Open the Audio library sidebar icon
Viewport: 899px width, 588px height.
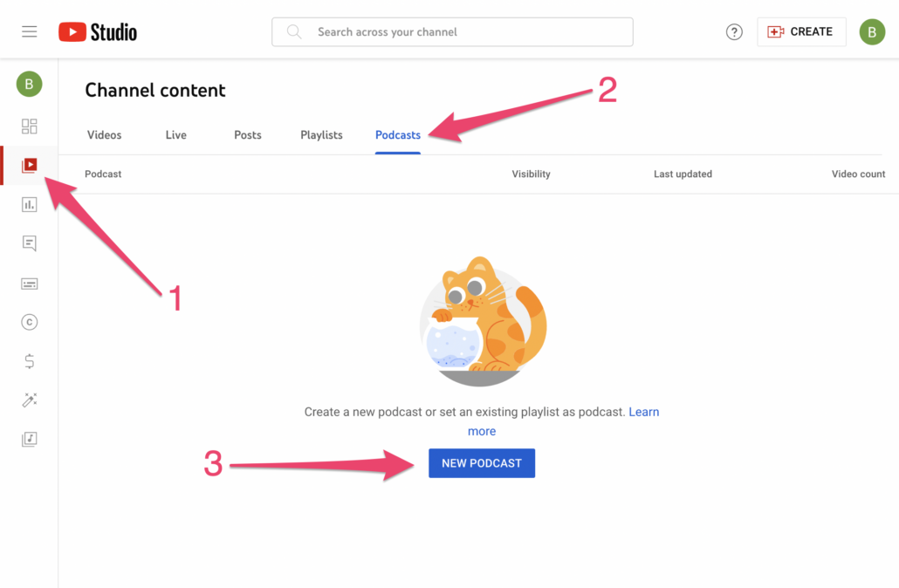coord(30,440)
